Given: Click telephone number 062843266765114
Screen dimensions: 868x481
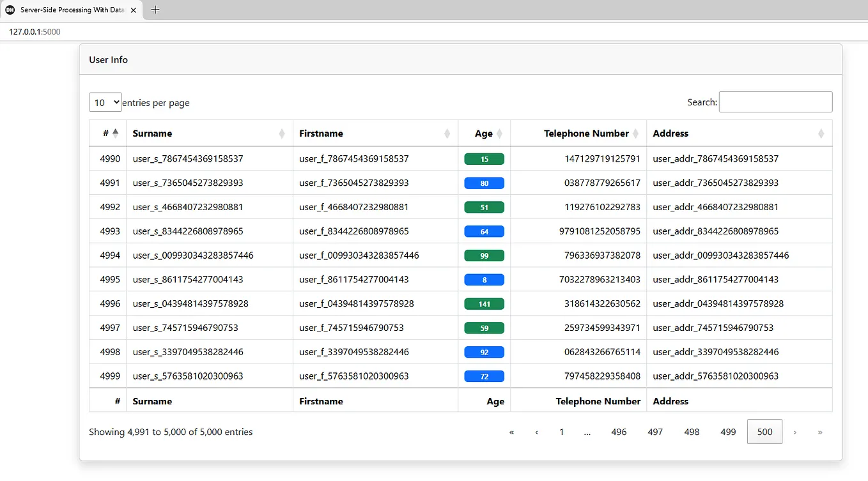Looking at the screenshot, I should [x=601, y=352].
